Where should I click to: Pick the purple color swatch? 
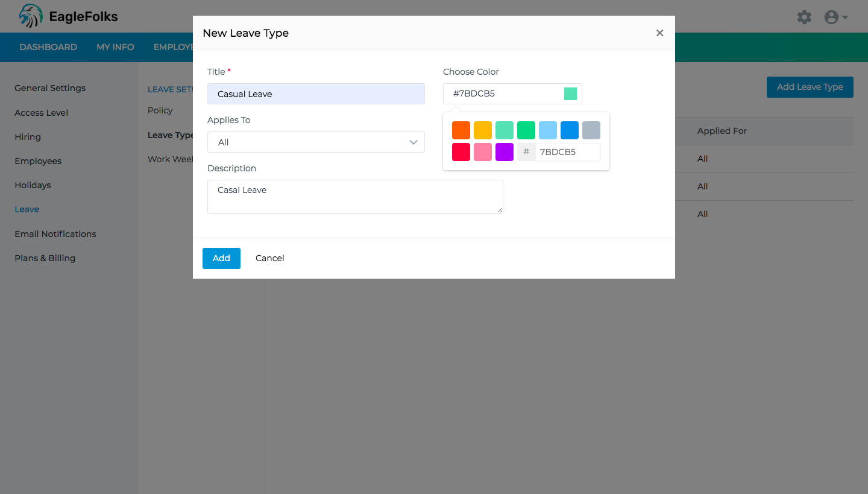click(x=505, y=152)
